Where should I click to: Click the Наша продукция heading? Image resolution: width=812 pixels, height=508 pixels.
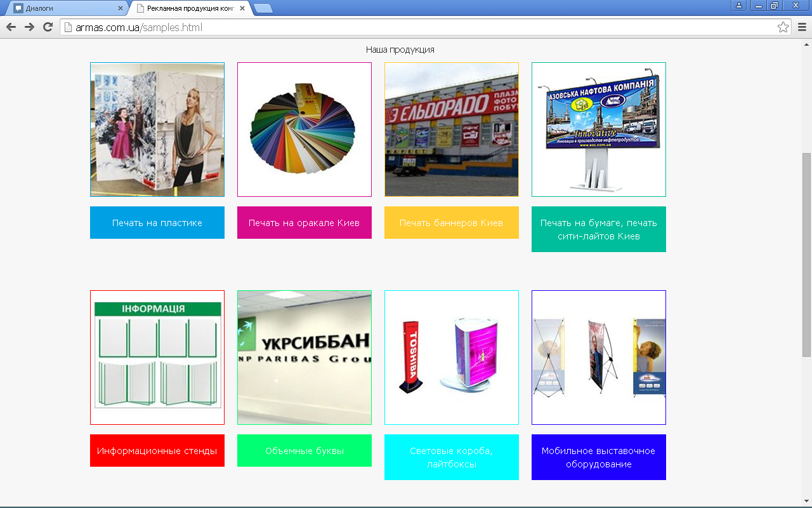click(x=400, y=50)
